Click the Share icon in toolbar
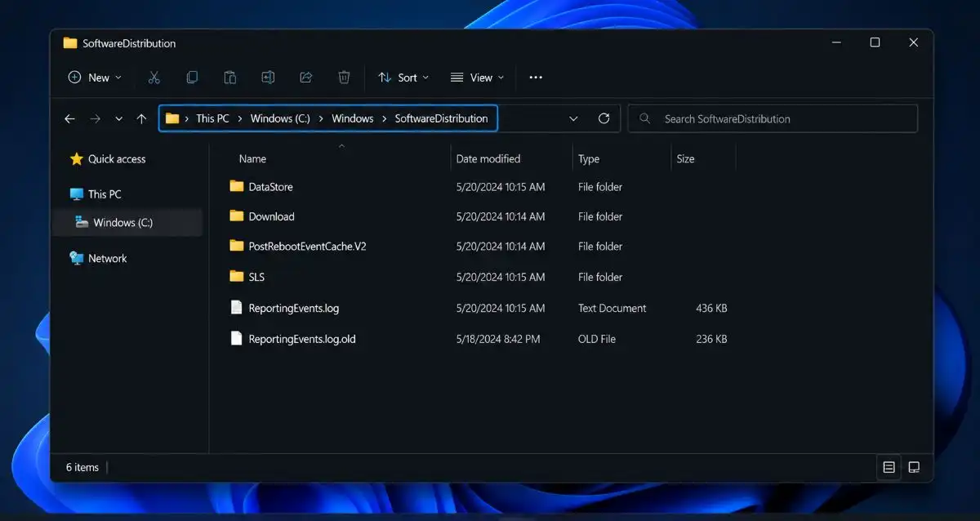 [306, 78]
